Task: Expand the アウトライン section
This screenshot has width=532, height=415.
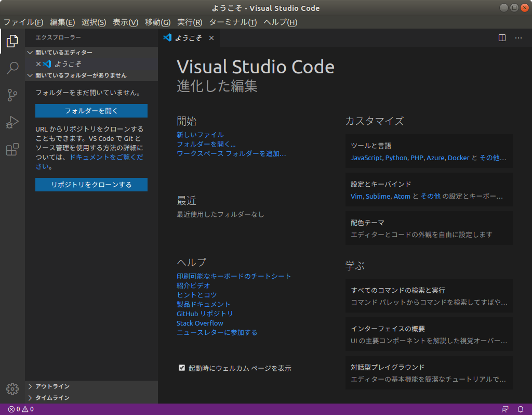Action: (x=91, y=386)
